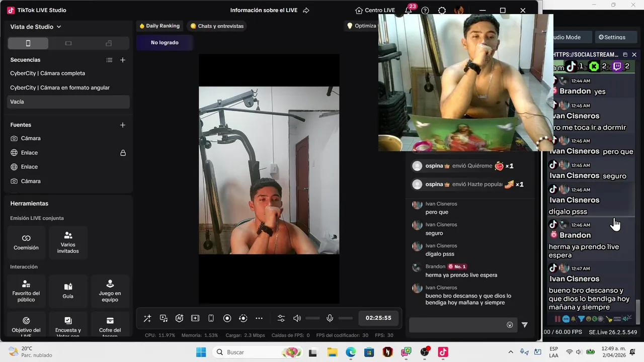Toggle the lock on the first Enlace source
This screenshot has width=644, height=362.
[123, 153]
